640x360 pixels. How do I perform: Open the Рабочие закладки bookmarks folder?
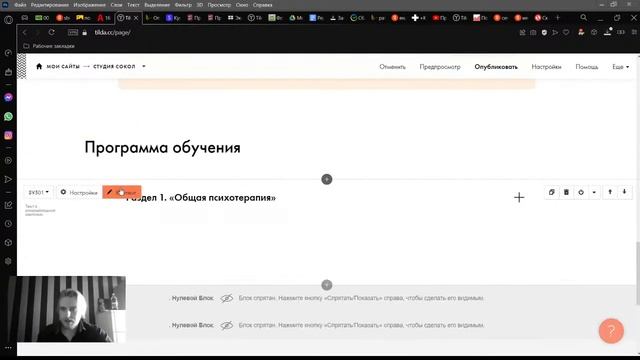(x=49, y=46)
